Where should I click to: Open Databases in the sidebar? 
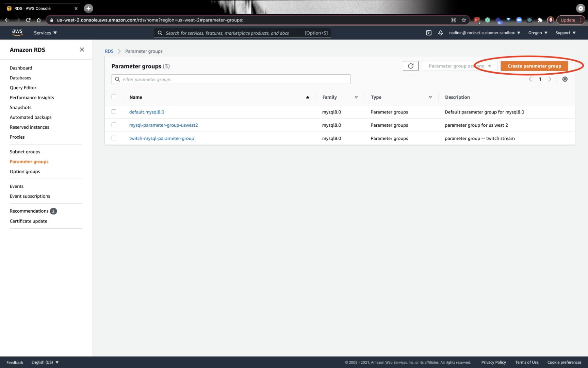coord(20,78)
